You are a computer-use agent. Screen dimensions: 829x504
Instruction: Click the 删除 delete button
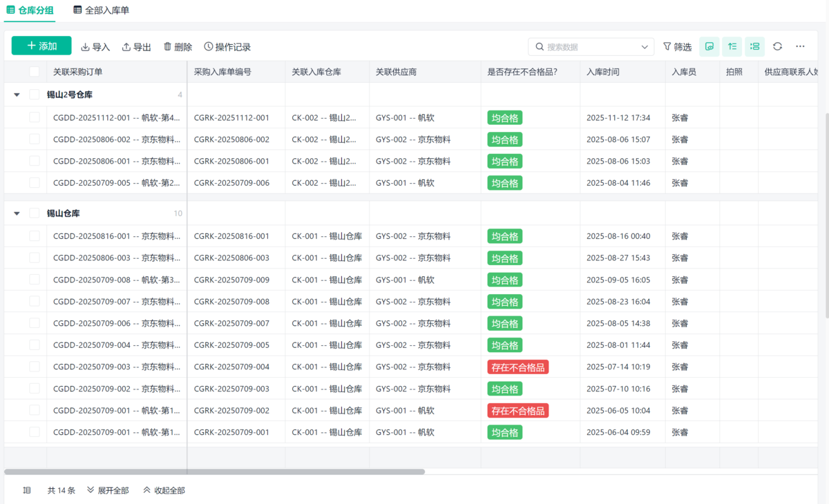178,47
